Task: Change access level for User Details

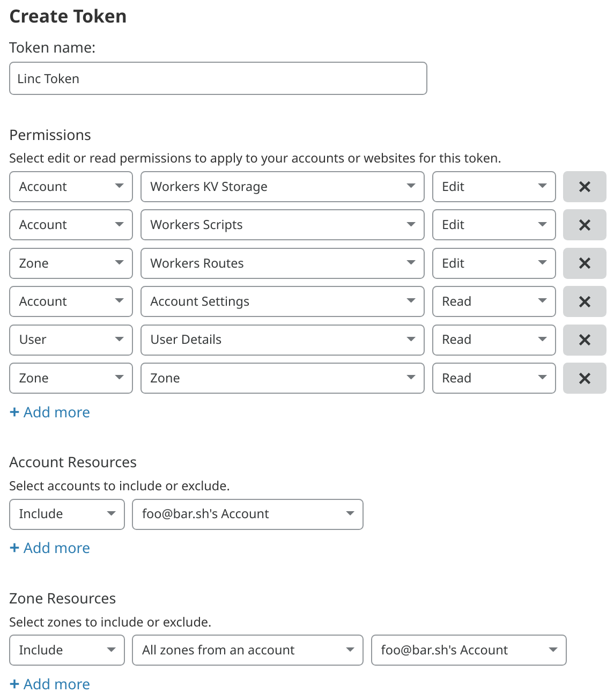Action: pos(494,340)
